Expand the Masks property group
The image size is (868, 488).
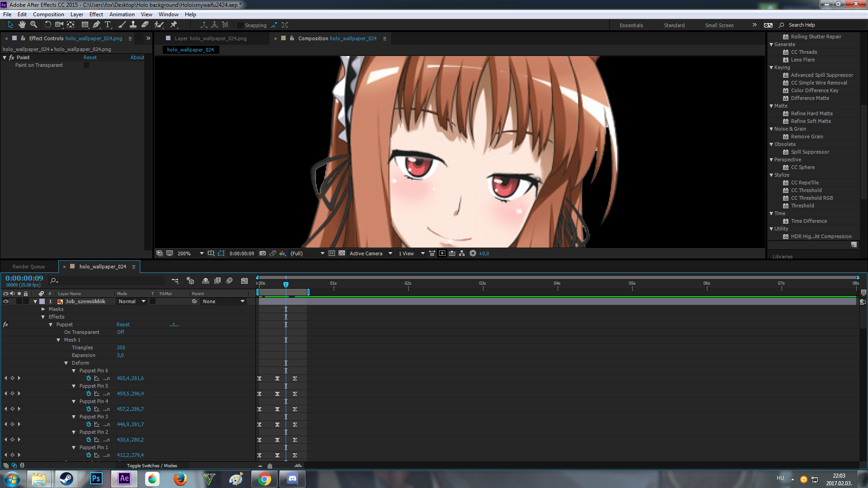[x=43, y=310]
